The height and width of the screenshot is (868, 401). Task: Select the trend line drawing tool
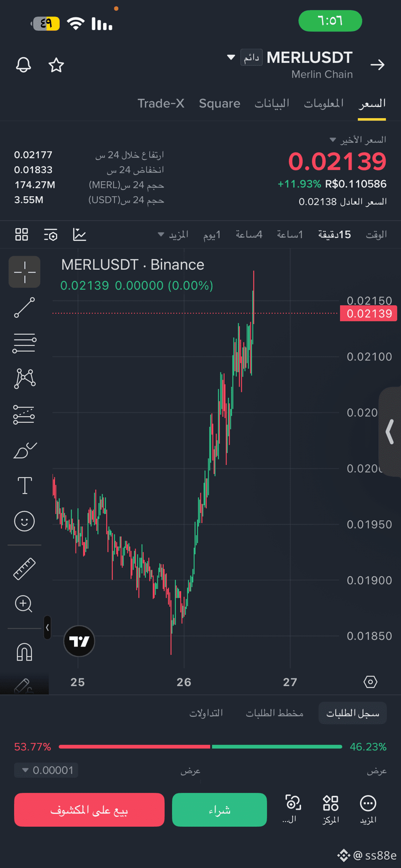pyautogui.click(x=25, y=308)
